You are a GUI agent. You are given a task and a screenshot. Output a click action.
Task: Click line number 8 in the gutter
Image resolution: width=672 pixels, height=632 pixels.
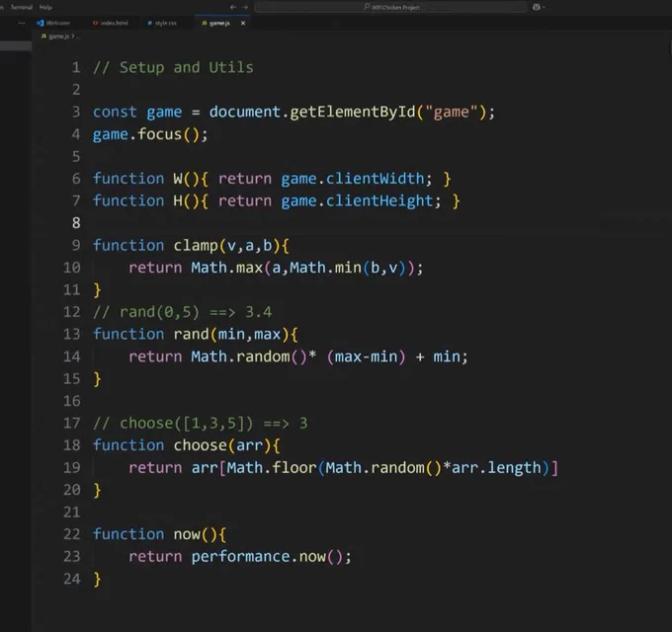(x=75, y=223)
